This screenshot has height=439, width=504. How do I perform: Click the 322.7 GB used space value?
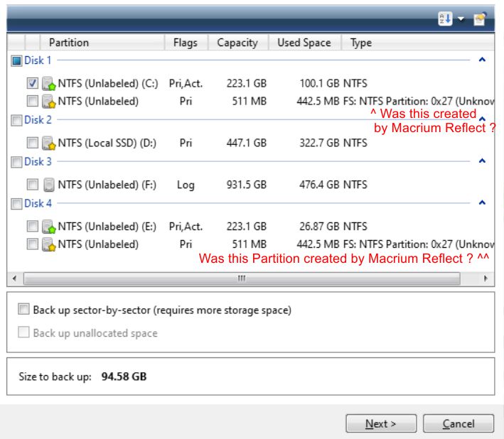coord(319,143)
